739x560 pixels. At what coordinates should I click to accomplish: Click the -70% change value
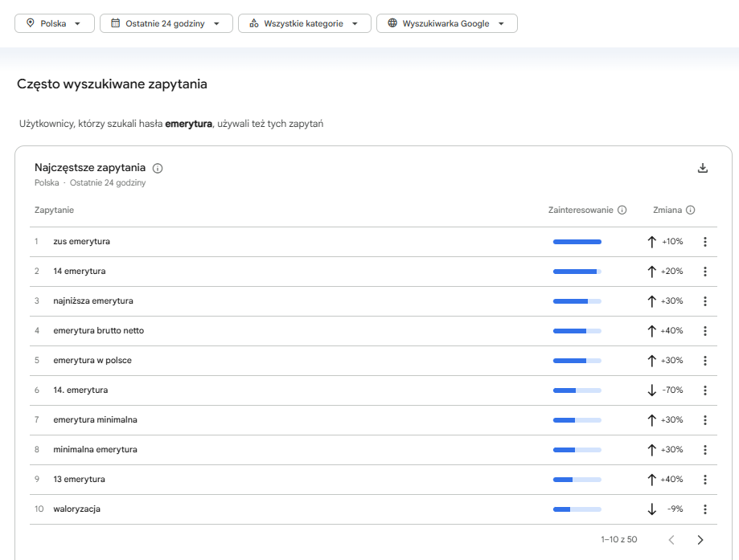pyautogui.click(x=672, y=390)
